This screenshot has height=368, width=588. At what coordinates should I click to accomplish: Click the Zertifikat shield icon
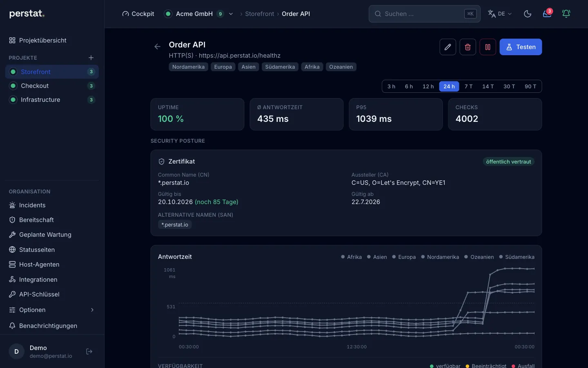point(161,162)
